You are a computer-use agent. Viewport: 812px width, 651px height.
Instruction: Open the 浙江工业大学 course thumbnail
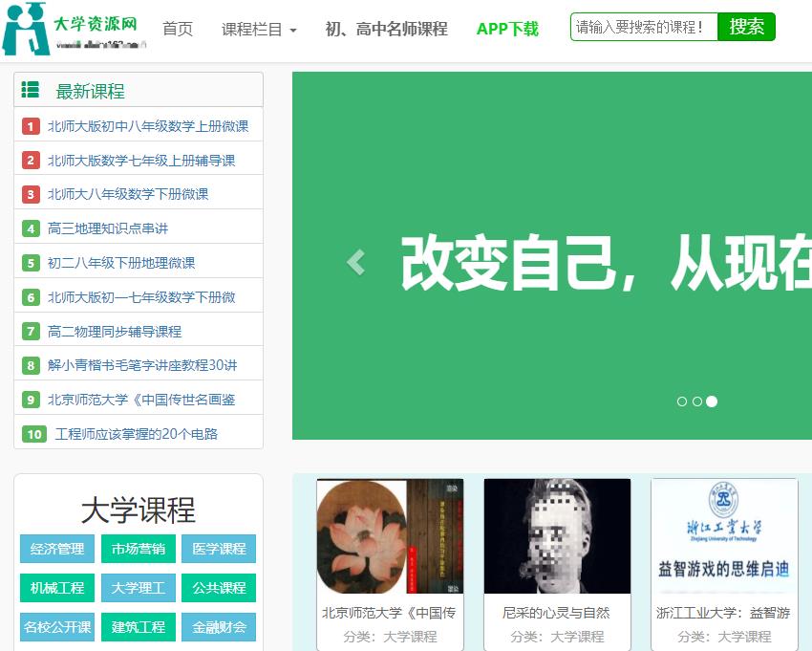click(x=724, y=536)
